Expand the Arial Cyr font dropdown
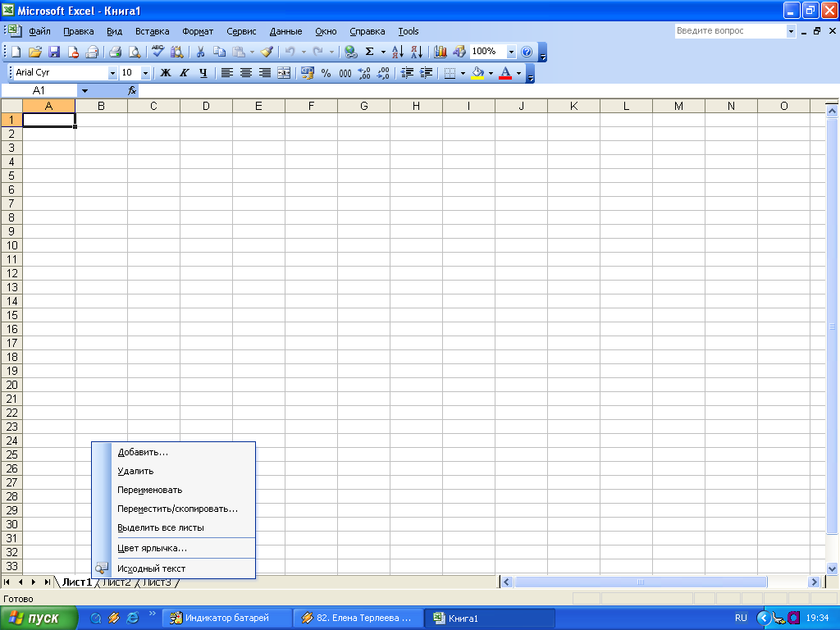The image size is (840, 630). coord(112,73)
